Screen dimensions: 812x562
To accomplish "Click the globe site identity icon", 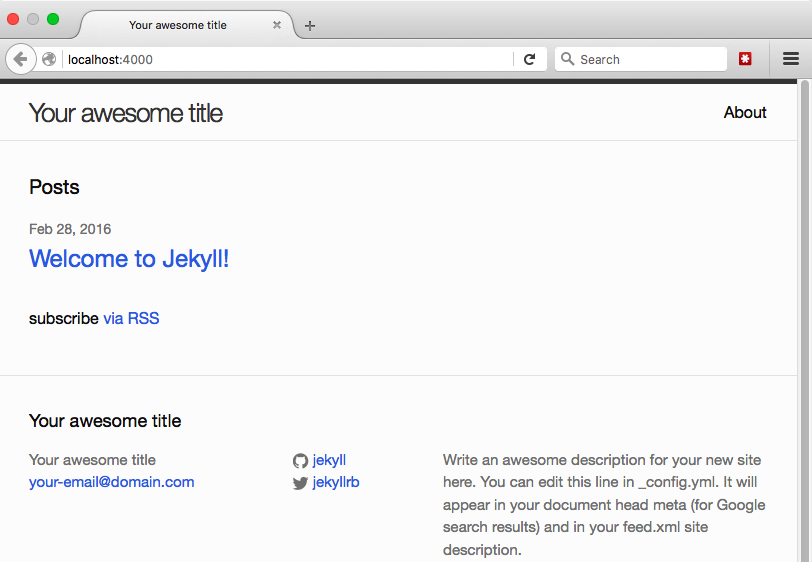I will [x=49, y=59].
